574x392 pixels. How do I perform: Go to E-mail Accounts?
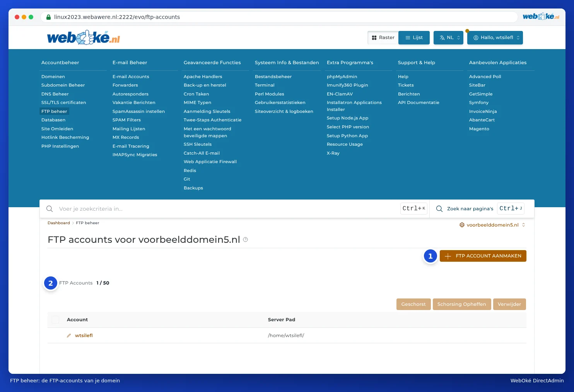[x=131, y=77]
